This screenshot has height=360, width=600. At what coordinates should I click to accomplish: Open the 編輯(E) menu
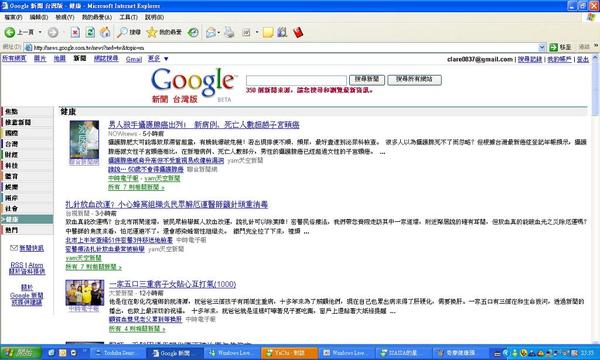[39, 17]
